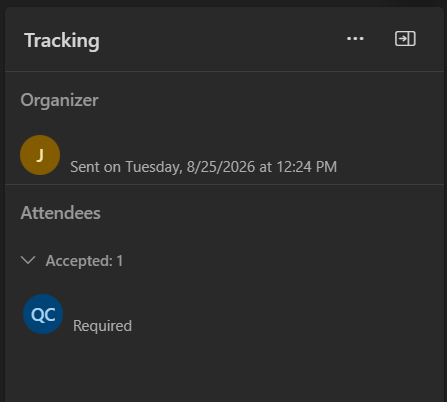Click the divider between Organizer and Attendees
The width and height of the screenshot is (447, 402).
point(224,184)
